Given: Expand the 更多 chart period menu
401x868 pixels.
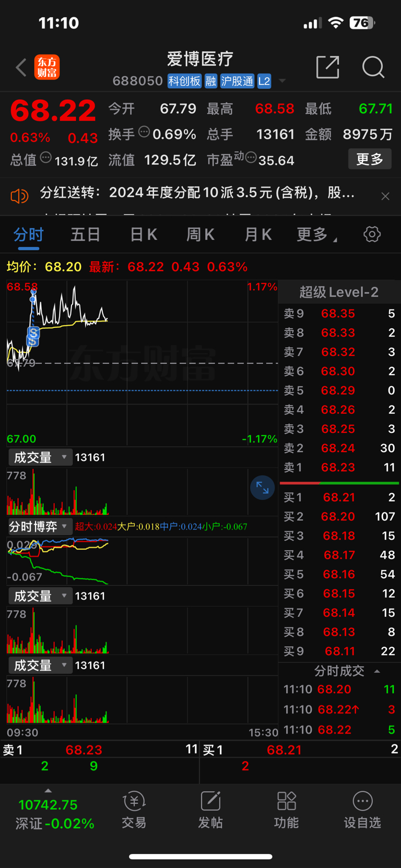Looking at the screenshot, I should tap(316, 234).
